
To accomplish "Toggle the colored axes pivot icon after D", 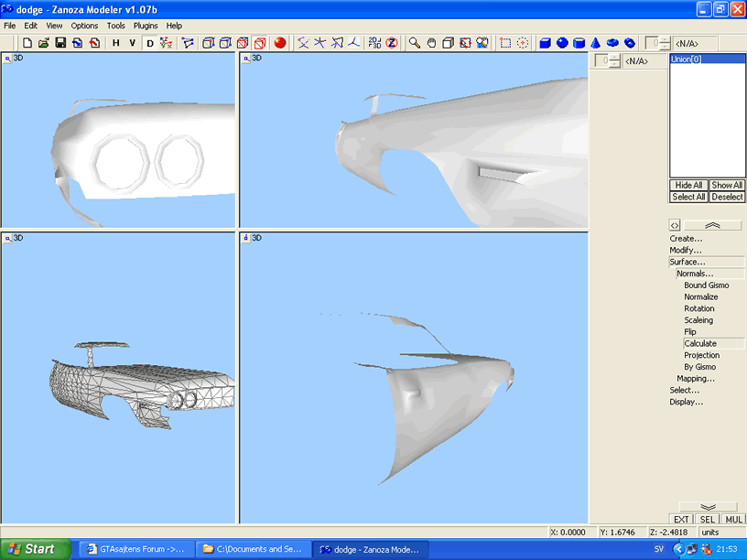I will pos(167,43).
